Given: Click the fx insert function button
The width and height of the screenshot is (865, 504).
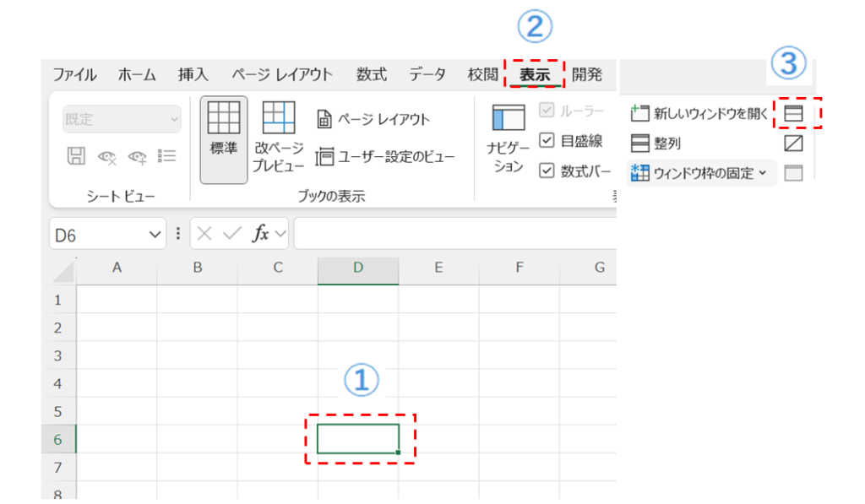Looking at the screenshot, I should point(261,234).
